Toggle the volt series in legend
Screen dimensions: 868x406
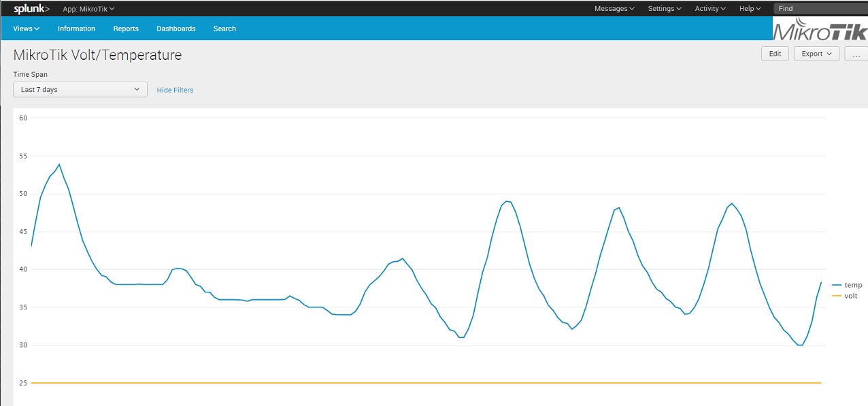[845, 296]
